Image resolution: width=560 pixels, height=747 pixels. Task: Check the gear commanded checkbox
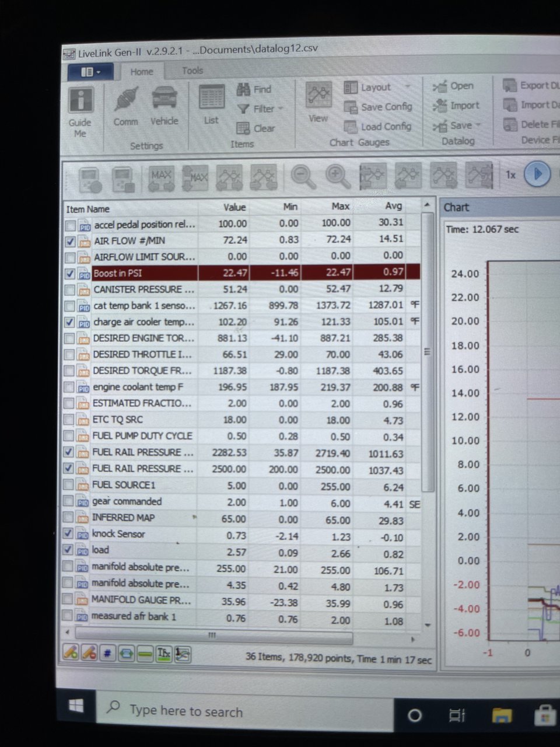coord(69,501)
